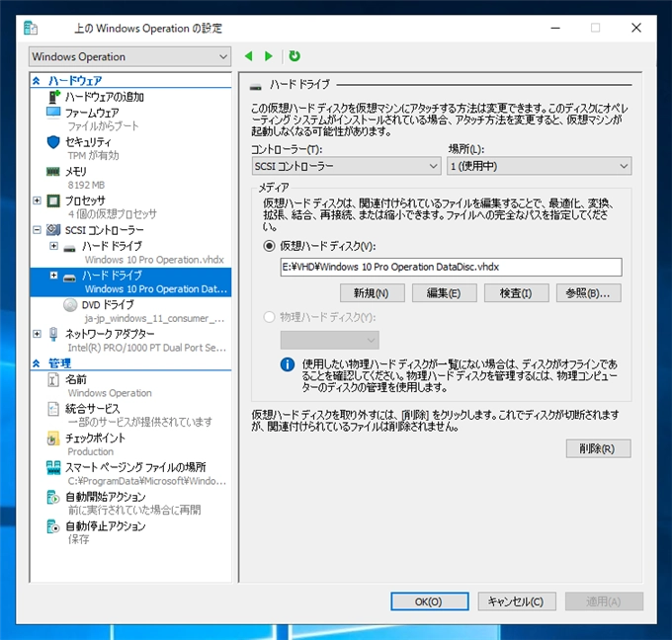This screenshot has height=640, width=672.
Task: Select the 4 個の仮想プロセッサ subtext
Action: 113,214
